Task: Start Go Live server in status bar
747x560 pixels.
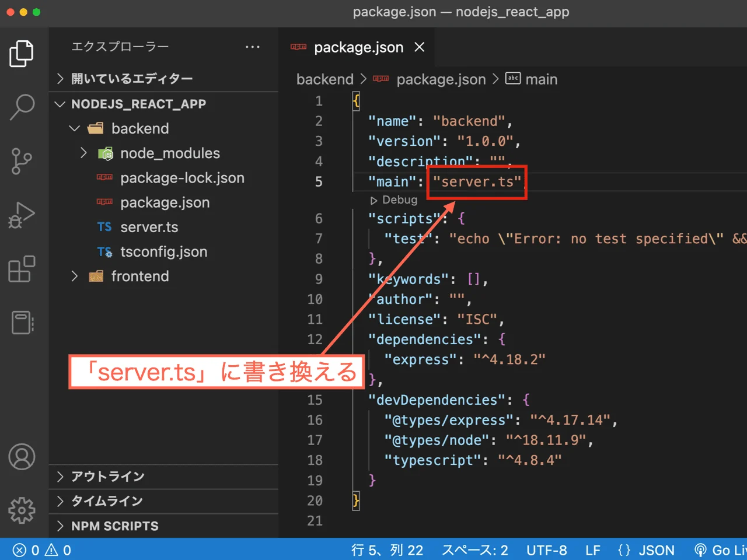Action: 718,549
